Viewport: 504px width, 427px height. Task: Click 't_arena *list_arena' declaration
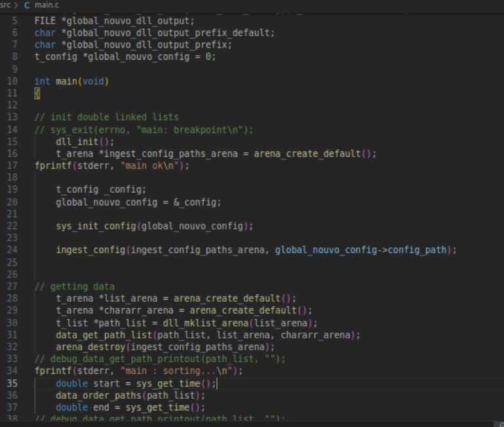(107, 298)
